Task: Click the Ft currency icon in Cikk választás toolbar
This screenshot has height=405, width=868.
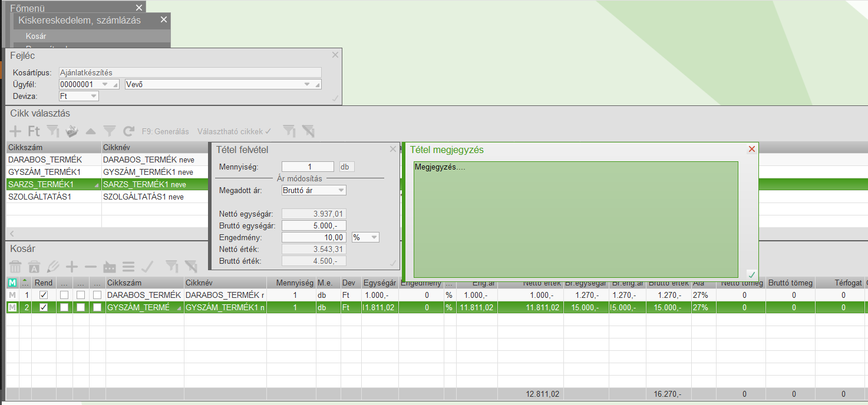Action: click(34, 131)
